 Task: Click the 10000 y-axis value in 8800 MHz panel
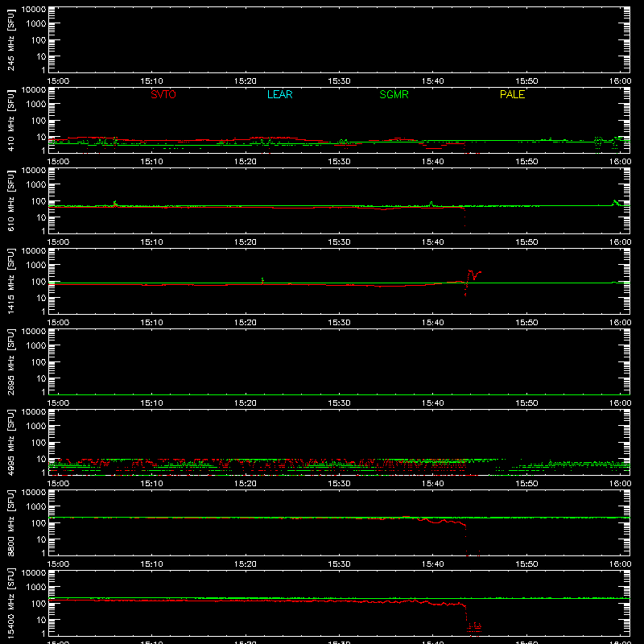34,493
